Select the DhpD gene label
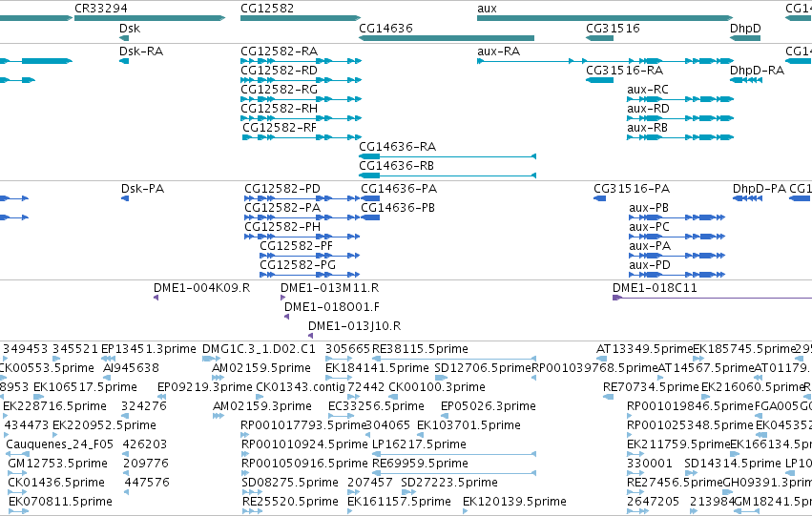812x516 pixels. coord(745,28)
